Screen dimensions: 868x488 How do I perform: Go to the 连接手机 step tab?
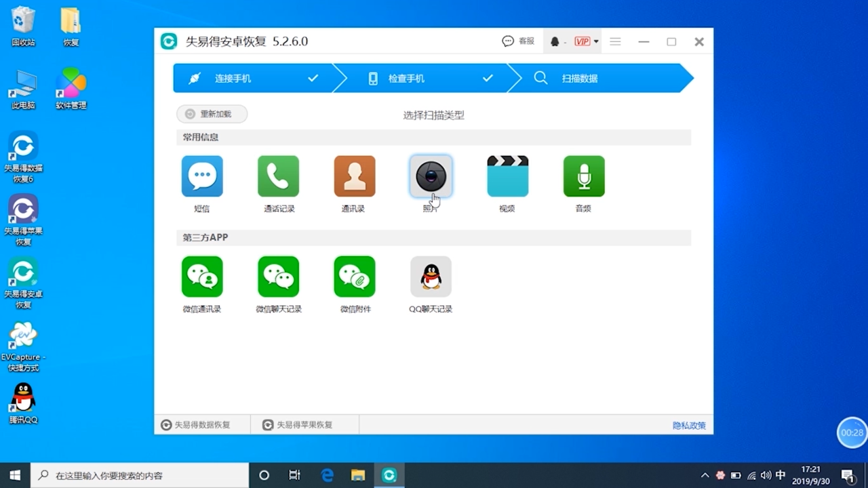[x=252, y=79]
